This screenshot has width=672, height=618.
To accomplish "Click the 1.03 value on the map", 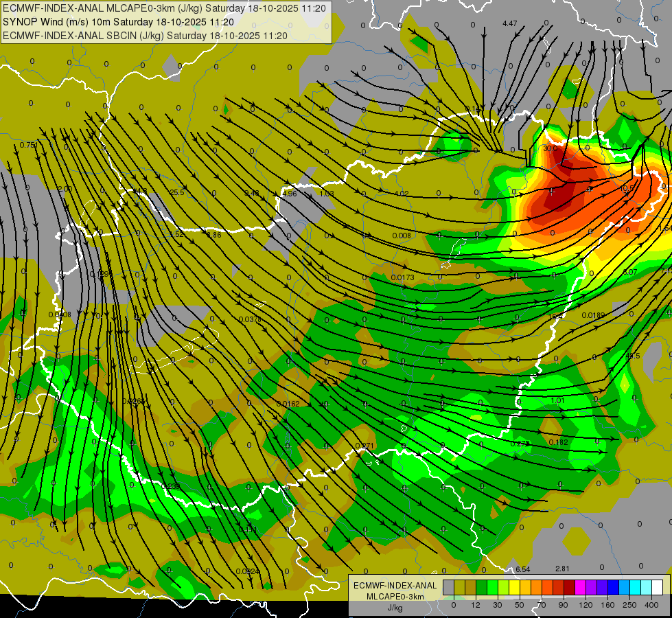I will [327, 194].
